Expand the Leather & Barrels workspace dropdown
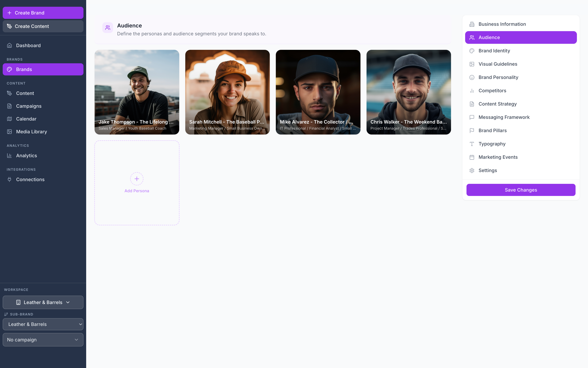The image size is (588, 368). click(x=43, y=302)
